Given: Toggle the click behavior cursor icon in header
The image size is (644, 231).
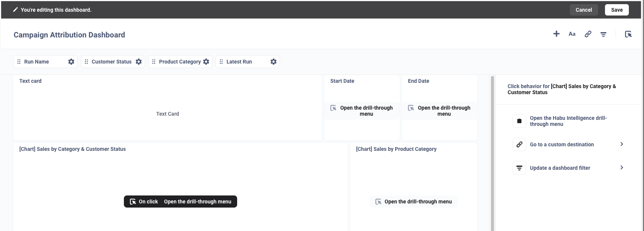Looking at the screenshot, I should coord(628,34).
